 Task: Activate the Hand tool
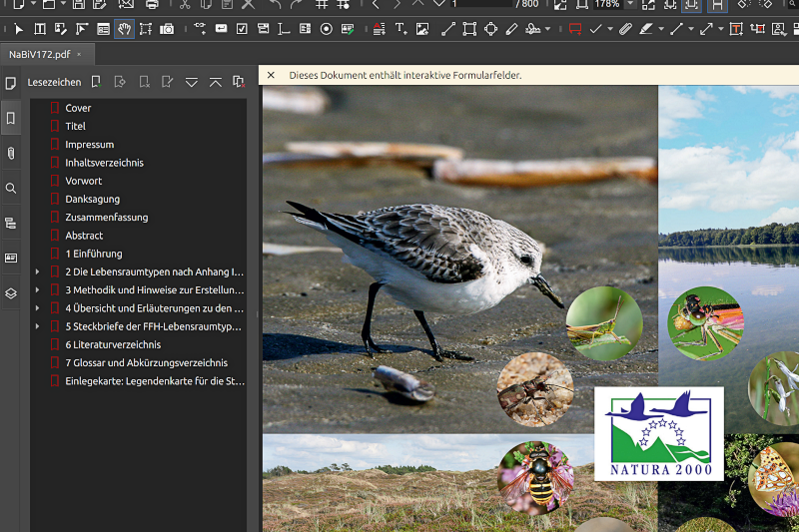coord(124,29)
